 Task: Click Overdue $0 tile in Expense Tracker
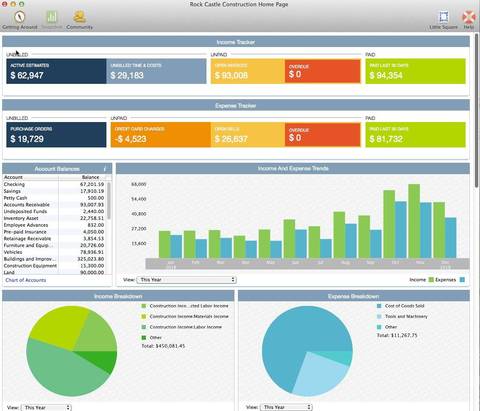tap(323, 135)
